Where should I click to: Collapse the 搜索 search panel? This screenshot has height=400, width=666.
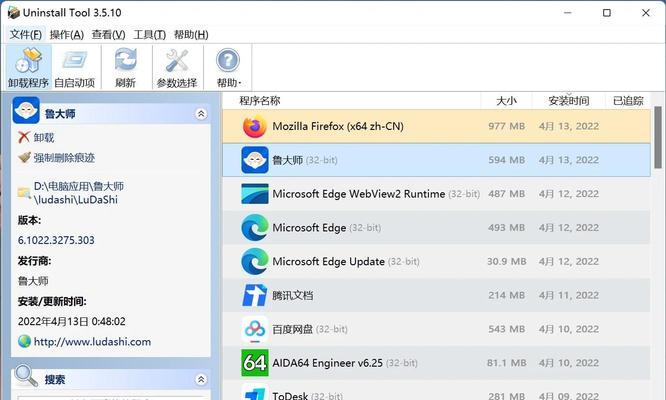(x=201, y=379)
